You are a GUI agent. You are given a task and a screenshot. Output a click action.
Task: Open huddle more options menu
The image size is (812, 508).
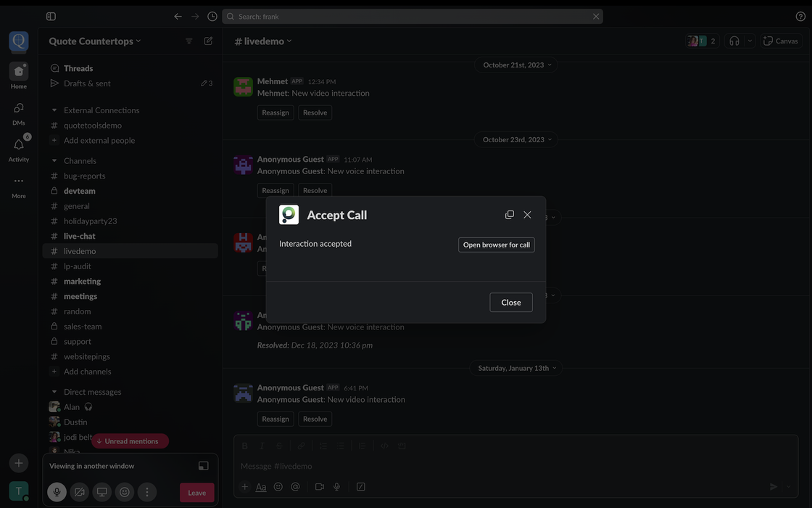[147, 492]
